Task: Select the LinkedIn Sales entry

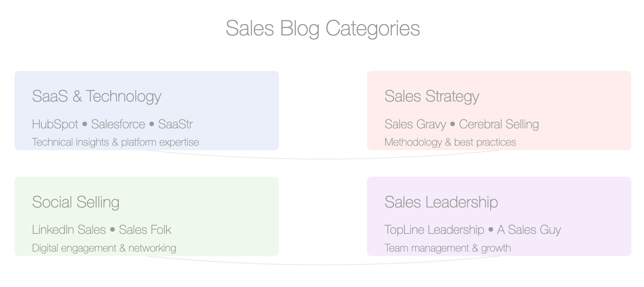Action: click(69, 230)
